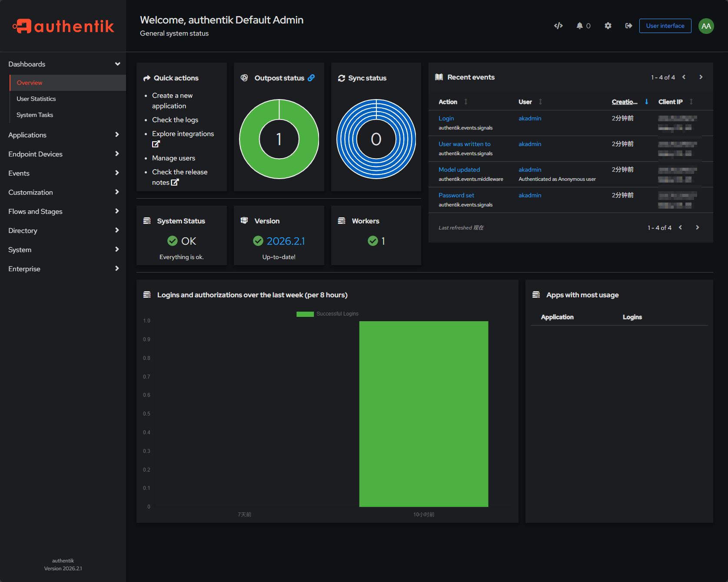Image resolution: width=728 pixels, height=582 pixels.
Task: Collapse the Dashboards sidebar section
Action: (x=63, y=64)
